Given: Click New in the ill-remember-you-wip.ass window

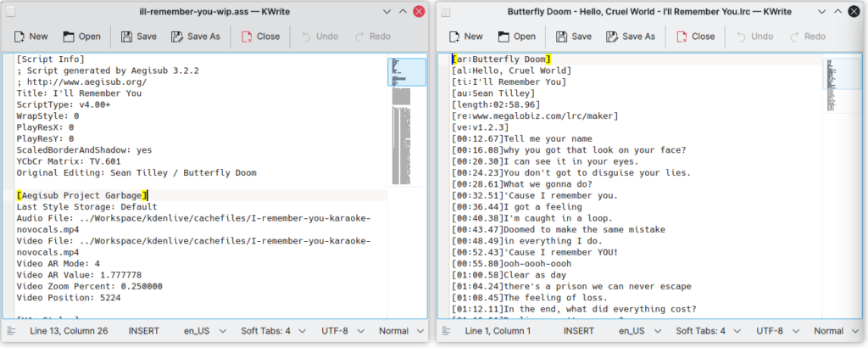Looking at the screenshot, I should [31, 36].
